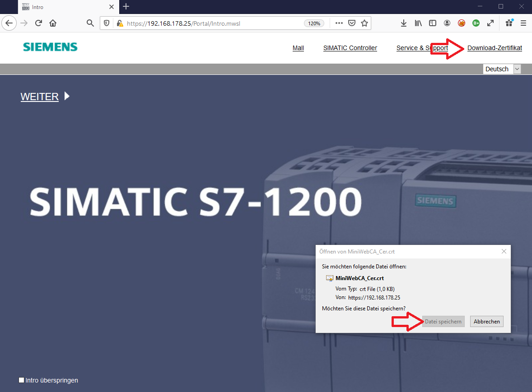The height and width of the screenshot is (392, 532).
Task: Open the Service & Support link
Action: pos(422,48)
